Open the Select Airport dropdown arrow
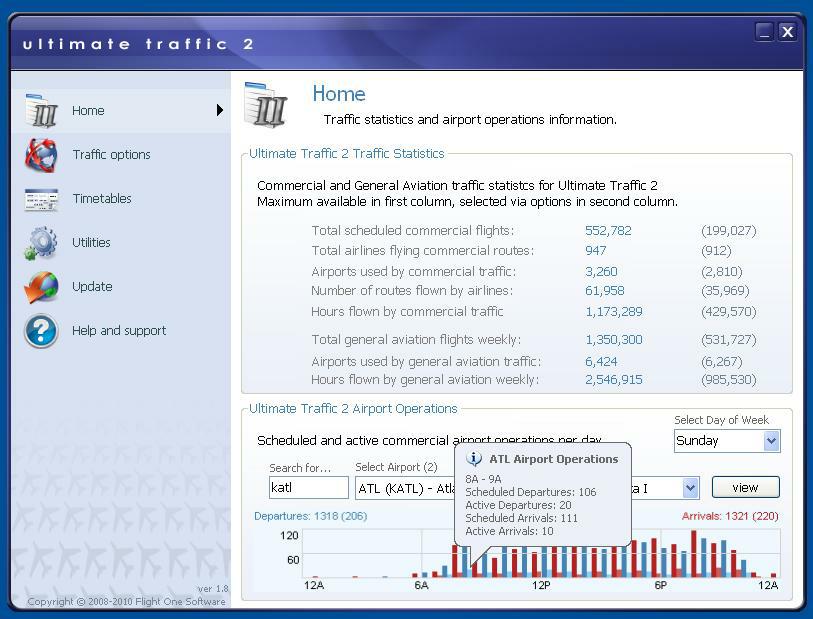This screenshot has height=619, width=813. pyautogui.click(x=690, y=488)
